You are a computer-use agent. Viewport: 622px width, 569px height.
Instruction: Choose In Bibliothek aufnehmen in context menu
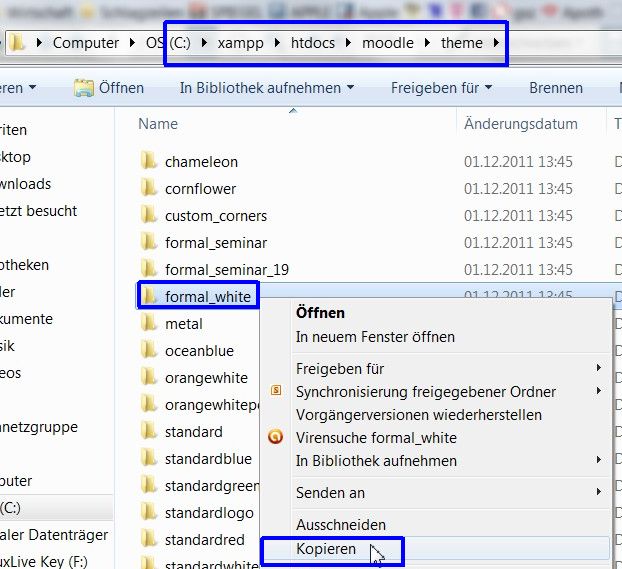pyautogui.click(x=376, y=461)
